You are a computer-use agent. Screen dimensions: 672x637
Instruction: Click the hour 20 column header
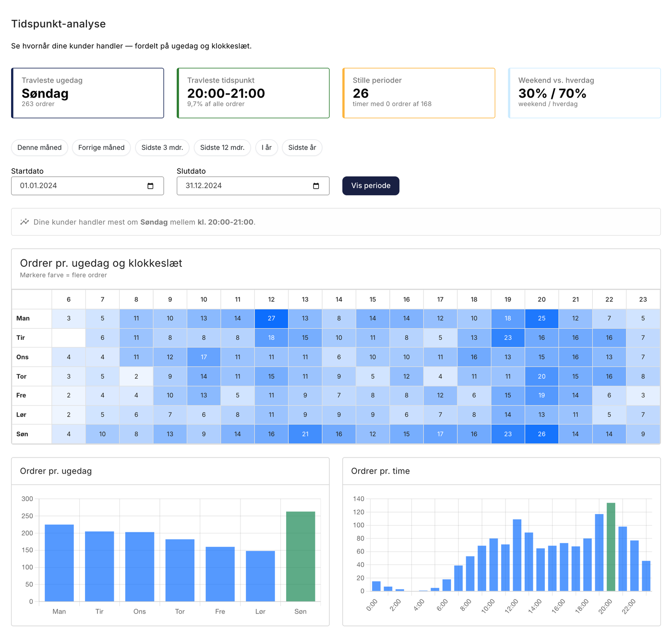tap(541, 299)
